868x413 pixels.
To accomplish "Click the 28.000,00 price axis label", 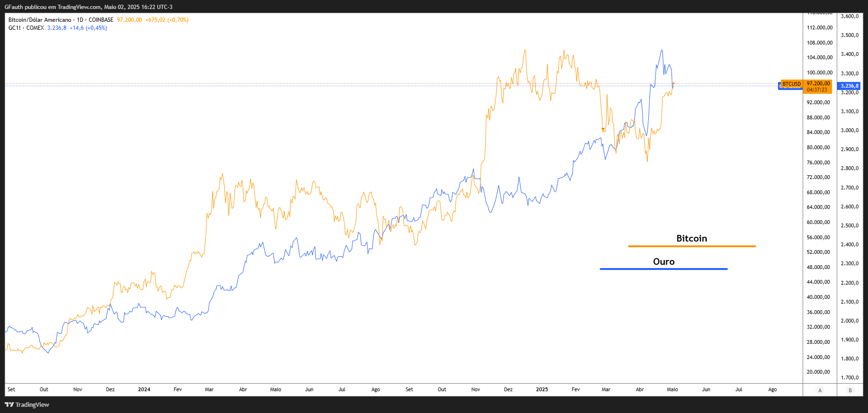I will tap(818, 342).
